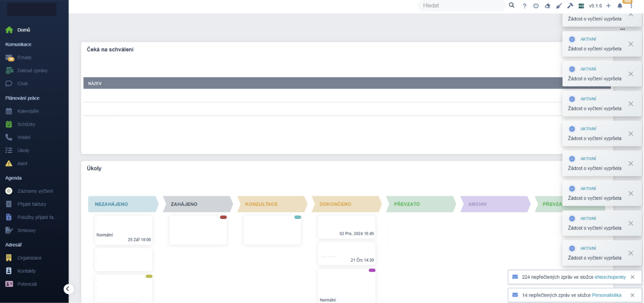Click the power icon in top bar
This screenshot has width=644, height=303.
pos(536,6)
